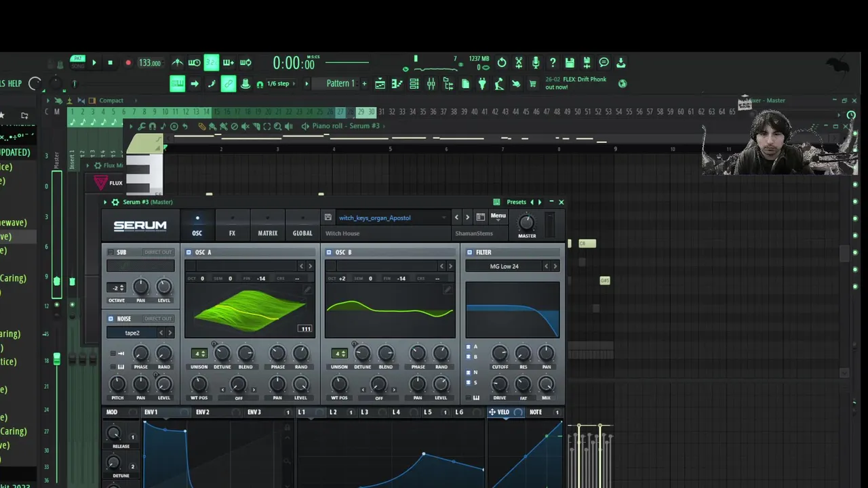Toggle the link chain icon in toolbar
868x488 pixels.
pos(229,84)
